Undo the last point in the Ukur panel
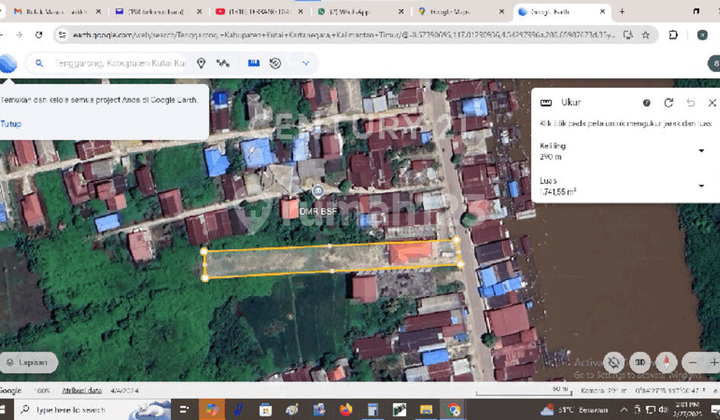 pos(691,103)
